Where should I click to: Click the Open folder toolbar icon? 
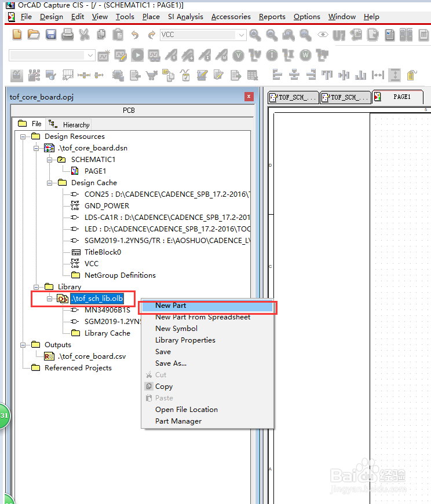click(x=34, y=34)
